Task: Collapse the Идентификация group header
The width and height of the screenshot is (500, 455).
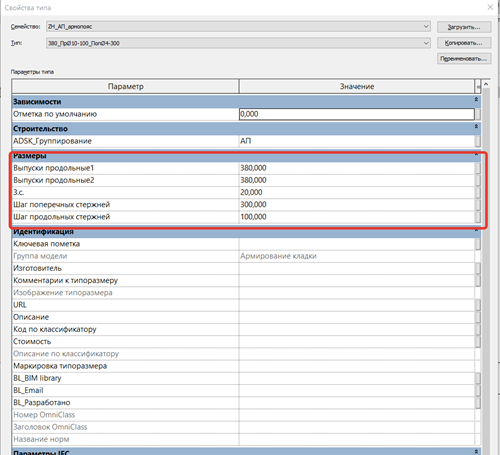Action: click(246, 232)
